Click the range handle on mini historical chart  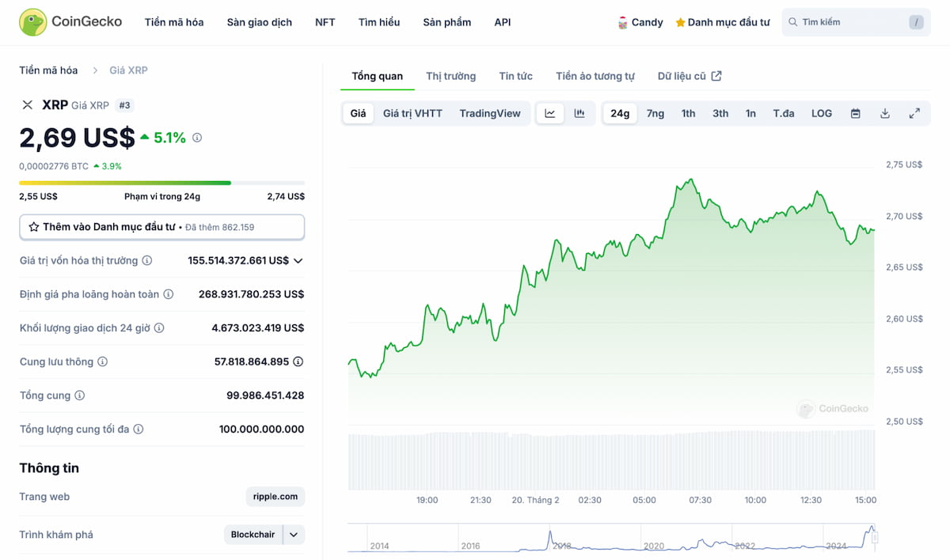[876, 538]
